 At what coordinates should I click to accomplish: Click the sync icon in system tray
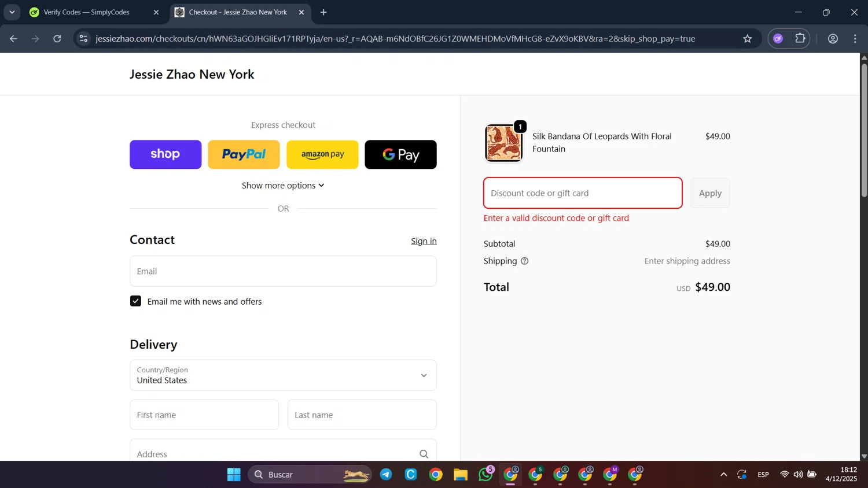[742, 475]
